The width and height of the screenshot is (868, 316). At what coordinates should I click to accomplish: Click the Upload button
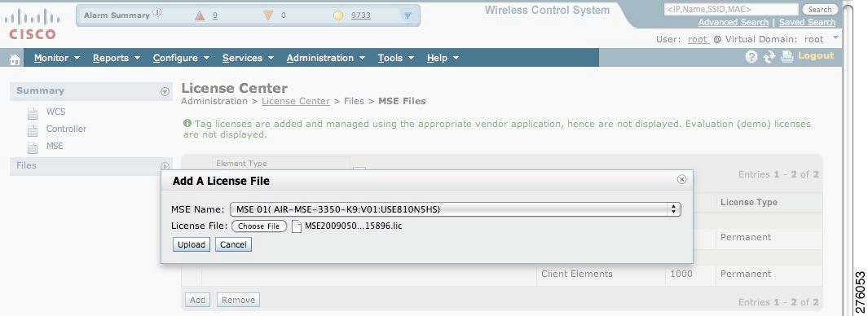192,244
